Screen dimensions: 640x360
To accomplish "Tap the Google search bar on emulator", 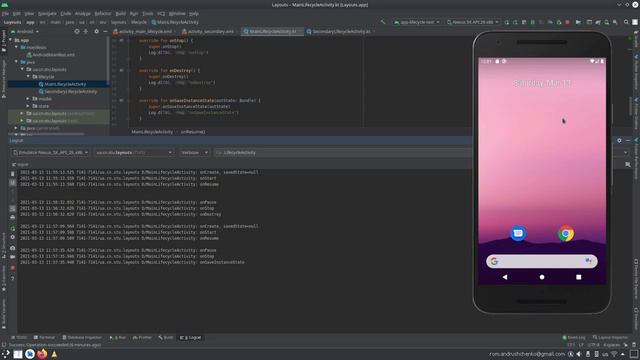I will point(542,261).
